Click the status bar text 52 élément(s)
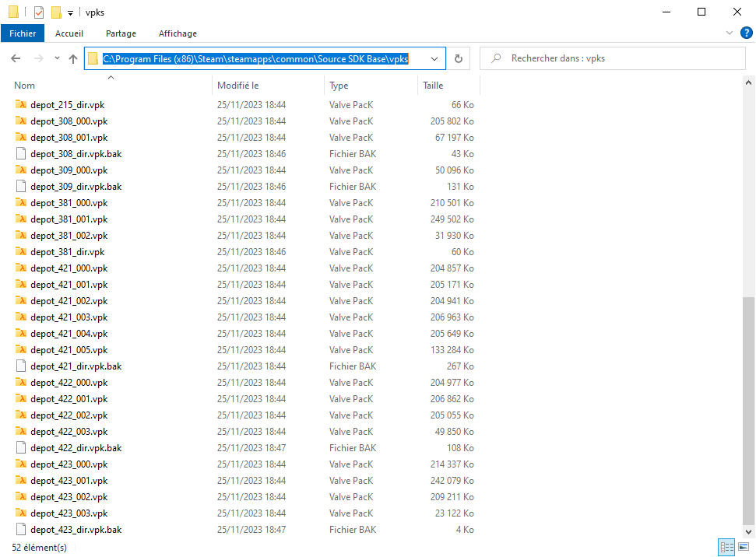 click(39, 548)
